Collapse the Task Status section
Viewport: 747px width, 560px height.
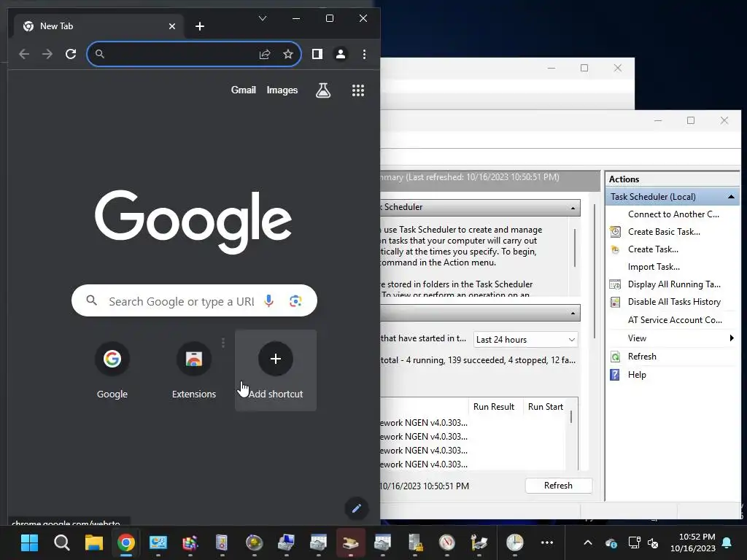[573, 314]
